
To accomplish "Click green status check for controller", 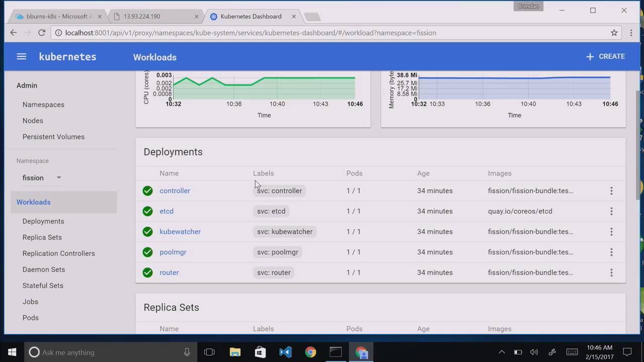I will [147, 191].
